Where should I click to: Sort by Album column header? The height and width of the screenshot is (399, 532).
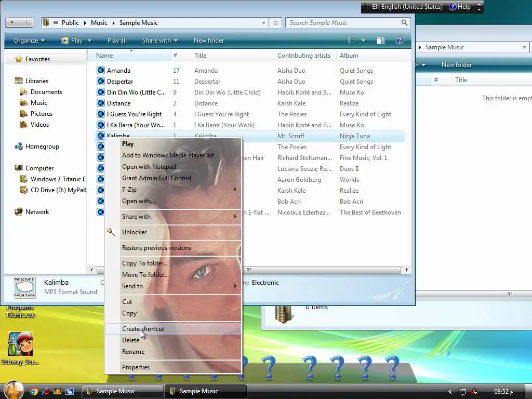[x=371, y=55]
